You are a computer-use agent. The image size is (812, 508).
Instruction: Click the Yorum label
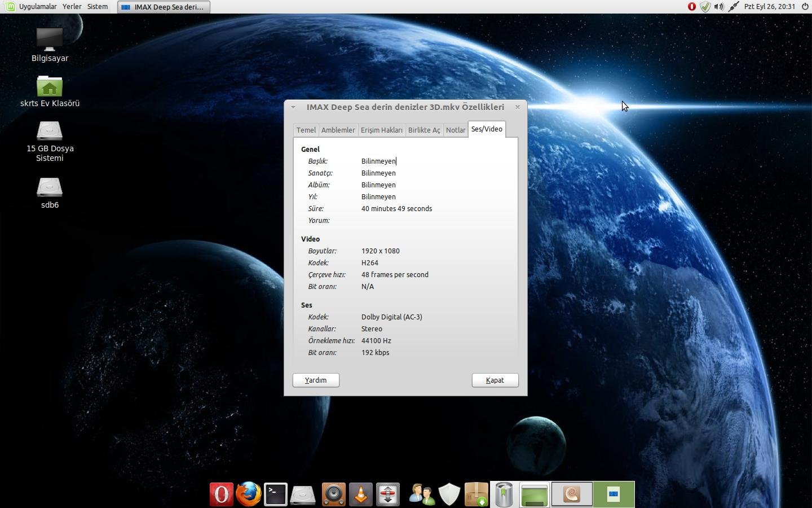319,220
